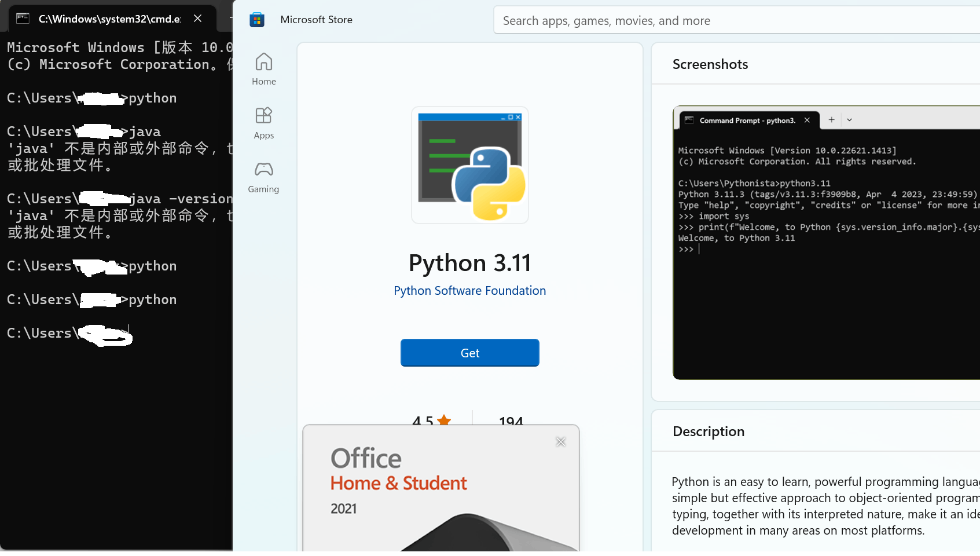The image size is (980, 556).
Task: Click the "2021" label in the Office ad
Action: pyautogui.click(x=344, y=509)
